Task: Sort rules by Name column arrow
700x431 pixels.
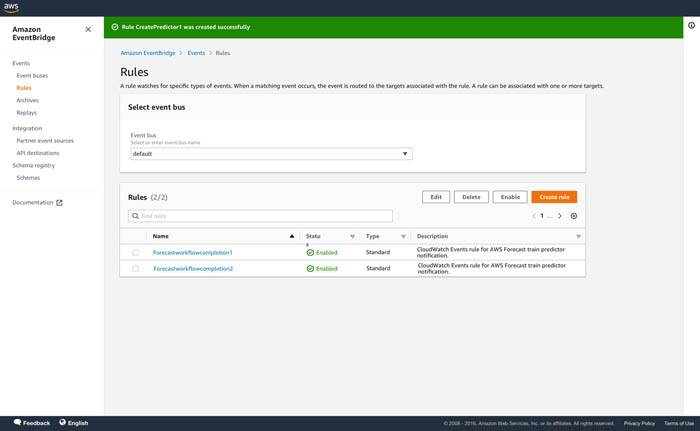Action: point(292,236)
